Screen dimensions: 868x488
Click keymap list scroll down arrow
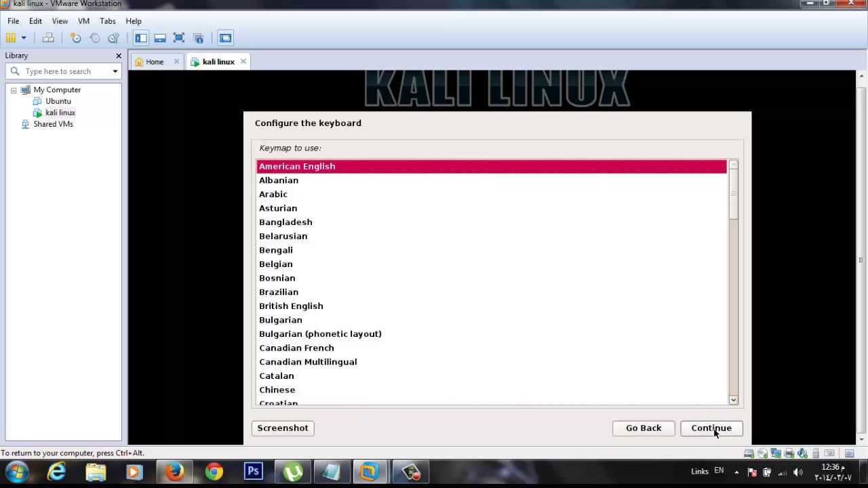(x=733, y=401)
